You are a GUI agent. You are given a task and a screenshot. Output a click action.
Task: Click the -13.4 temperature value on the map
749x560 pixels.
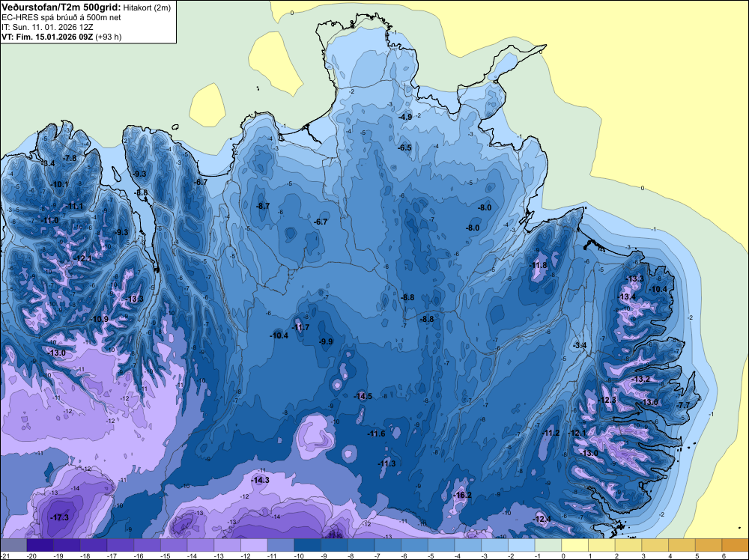coord(627,297)
